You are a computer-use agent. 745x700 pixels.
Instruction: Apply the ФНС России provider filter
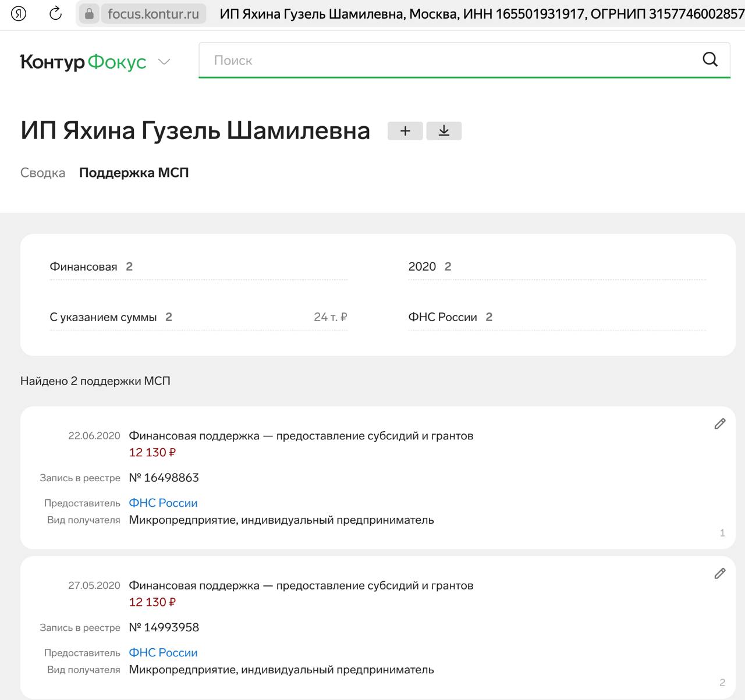(443, 317)
